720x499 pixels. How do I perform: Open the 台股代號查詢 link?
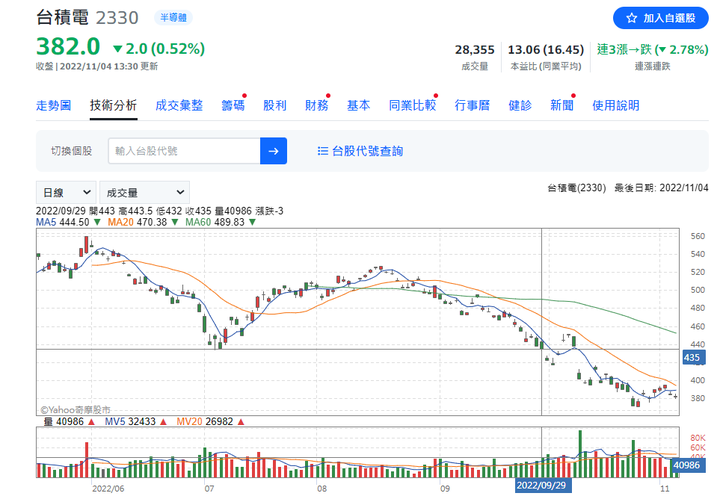pyautogui.click(x=367, y=151)
